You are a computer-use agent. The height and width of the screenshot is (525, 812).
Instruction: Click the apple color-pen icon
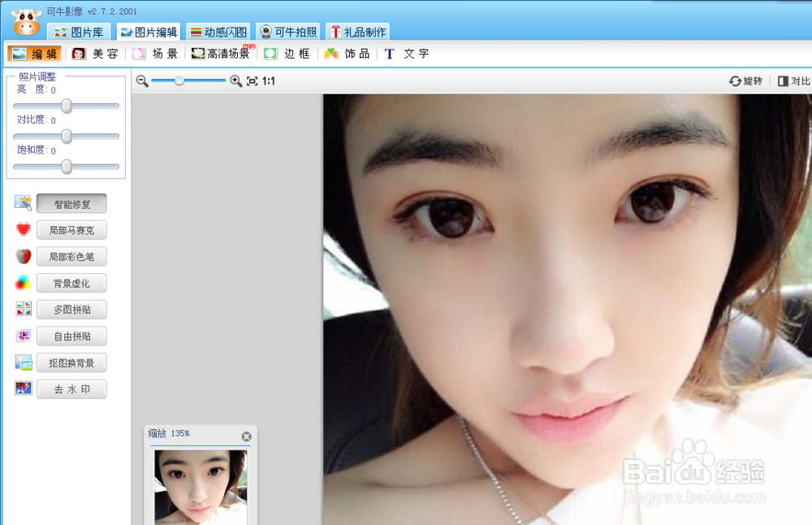(24, 256)
